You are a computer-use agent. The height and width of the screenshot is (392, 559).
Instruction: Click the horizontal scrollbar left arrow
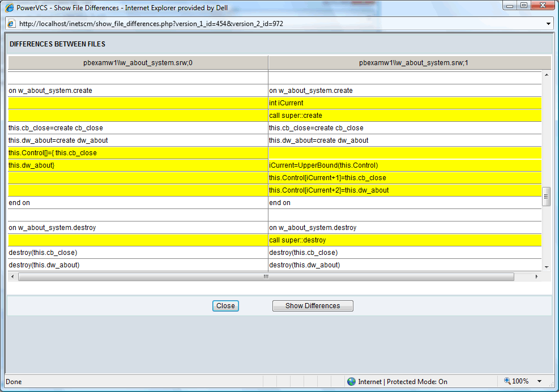(x=13, y=276)
